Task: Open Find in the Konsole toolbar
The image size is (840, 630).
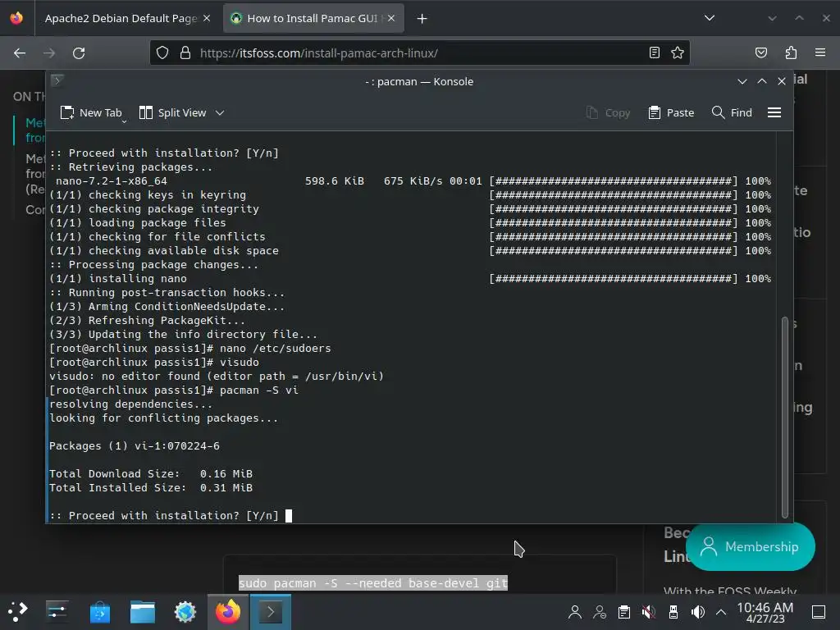Action: click(732, 112)
